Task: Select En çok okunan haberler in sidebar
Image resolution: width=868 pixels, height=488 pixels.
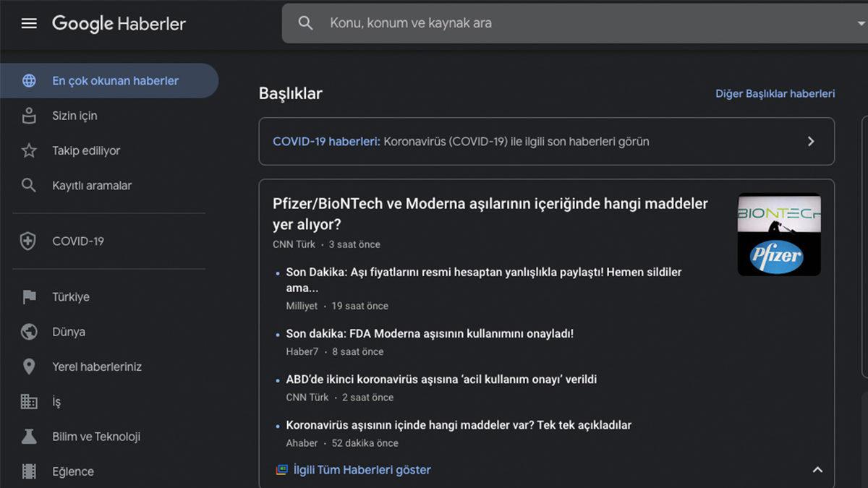Action: point(116,80)
